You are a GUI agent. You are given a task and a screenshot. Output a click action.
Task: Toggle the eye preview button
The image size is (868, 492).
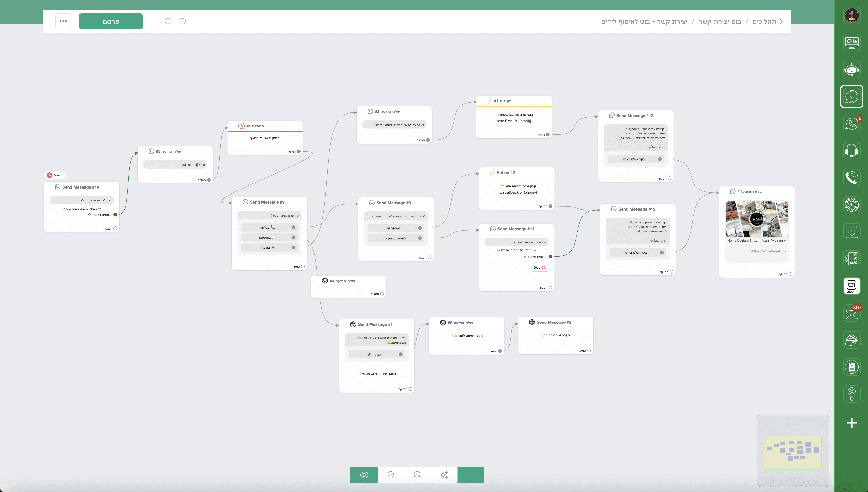[364, 475]
